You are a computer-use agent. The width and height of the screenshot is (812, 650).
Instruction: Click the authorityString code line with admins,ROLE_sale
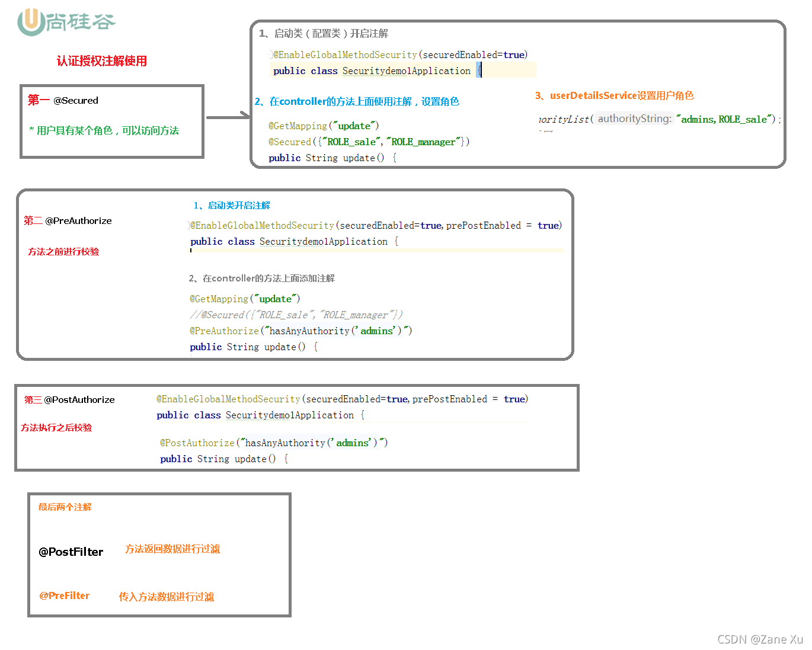point(660,119)
